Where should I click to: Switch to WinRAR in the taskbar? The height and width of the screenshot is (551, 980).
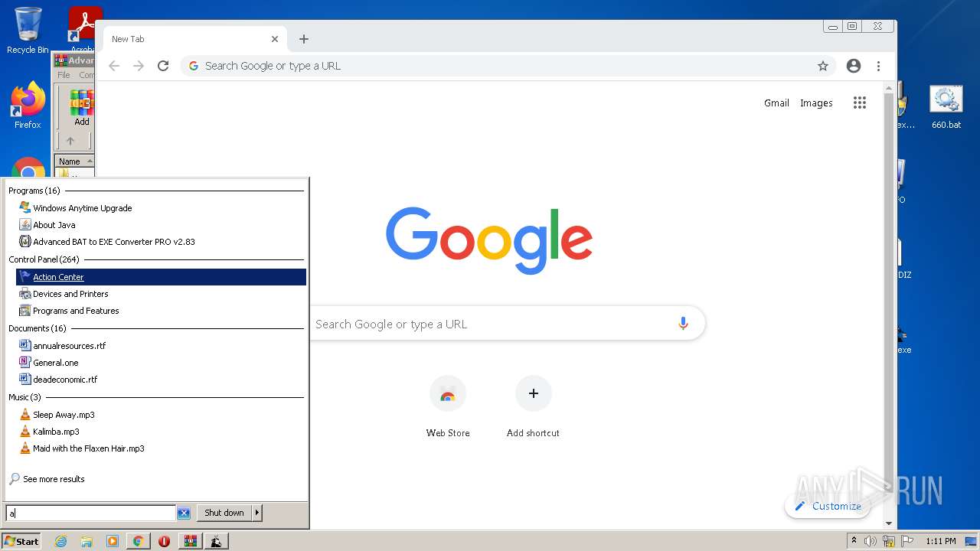tap(190, 541)
